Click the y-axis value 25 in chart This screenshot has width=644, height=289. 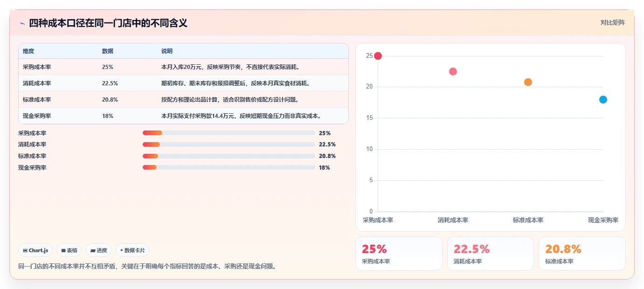coord(369,56)
